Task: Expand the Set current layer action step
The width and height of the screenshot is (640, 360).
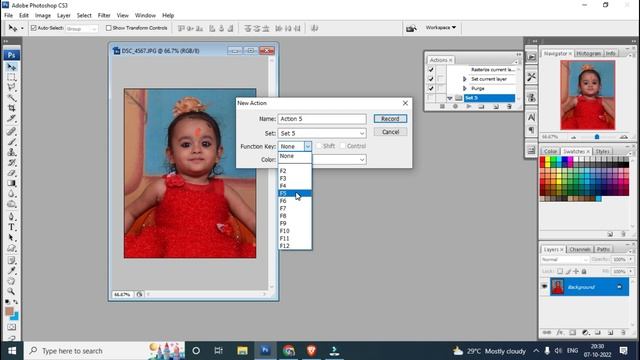Action: click(464, 79)
